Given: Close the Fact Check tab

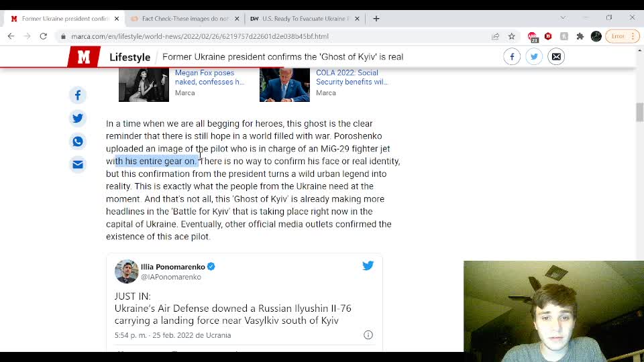Looking at the screenshot, I should 237,19.
